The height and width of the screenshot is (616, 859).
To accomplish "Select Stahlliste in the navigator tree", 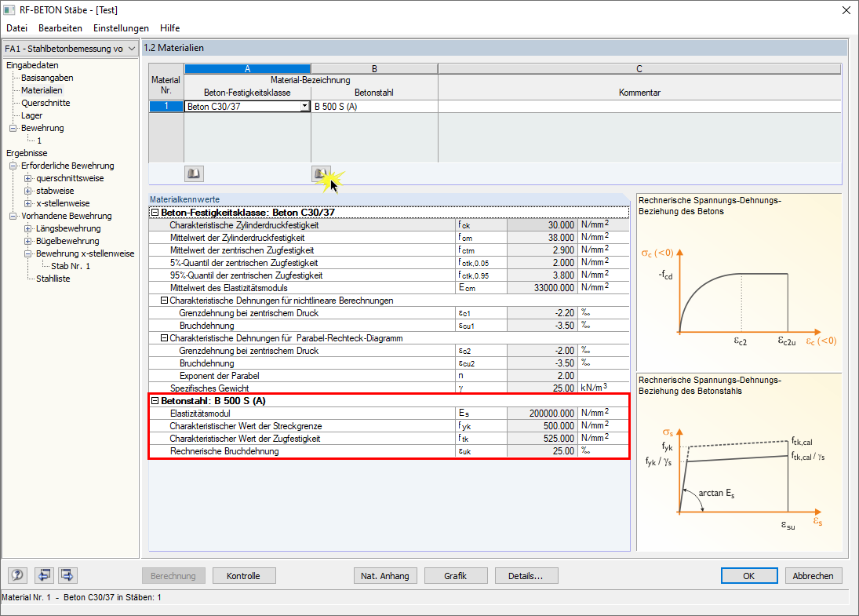I will [53, 279].
